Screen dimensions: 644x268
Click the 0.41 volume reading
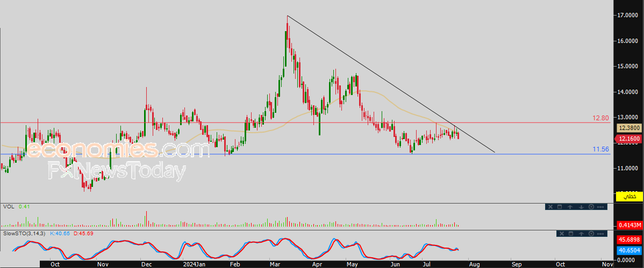(x=24, y=207)
